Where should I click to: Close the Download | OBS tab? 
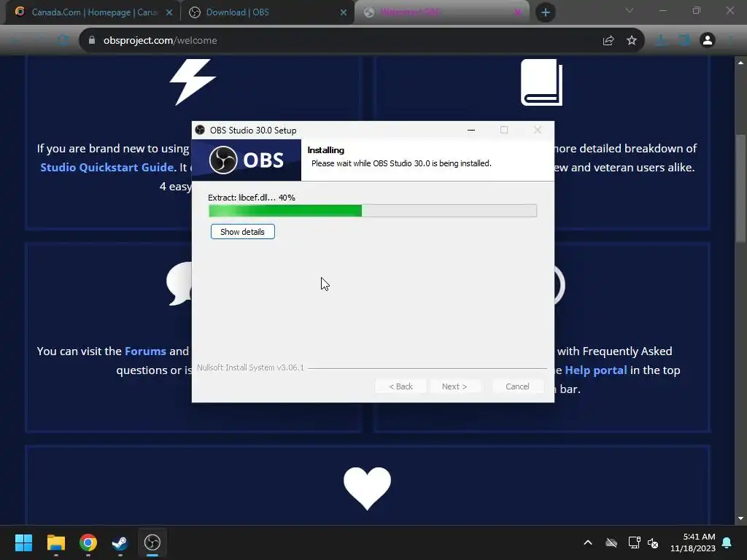[x=344, y=12]
